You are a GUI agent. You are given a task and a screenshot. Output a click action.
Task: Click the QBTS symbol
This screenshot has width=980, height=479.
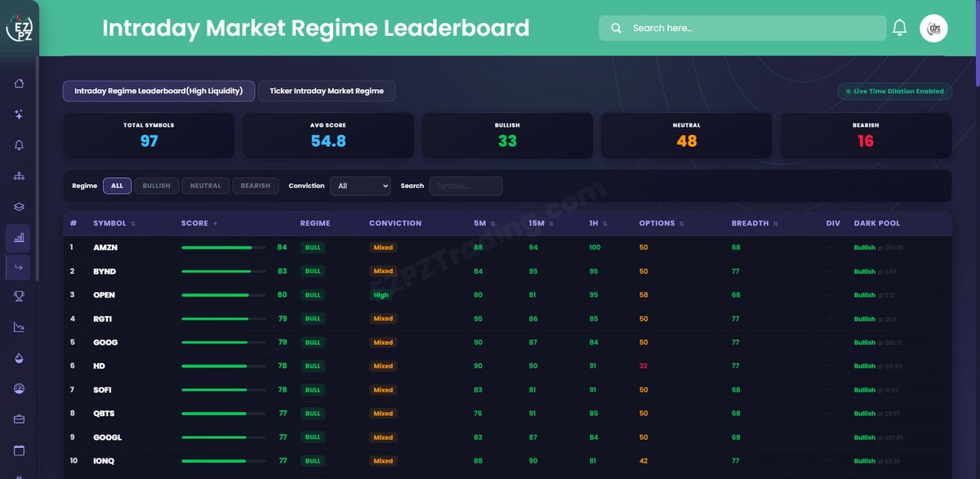105,414
